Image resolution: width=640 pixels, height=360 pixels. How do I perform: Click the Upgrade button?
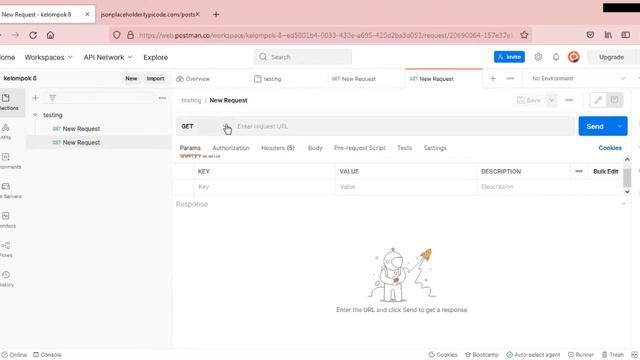click(x=611, y=57)
